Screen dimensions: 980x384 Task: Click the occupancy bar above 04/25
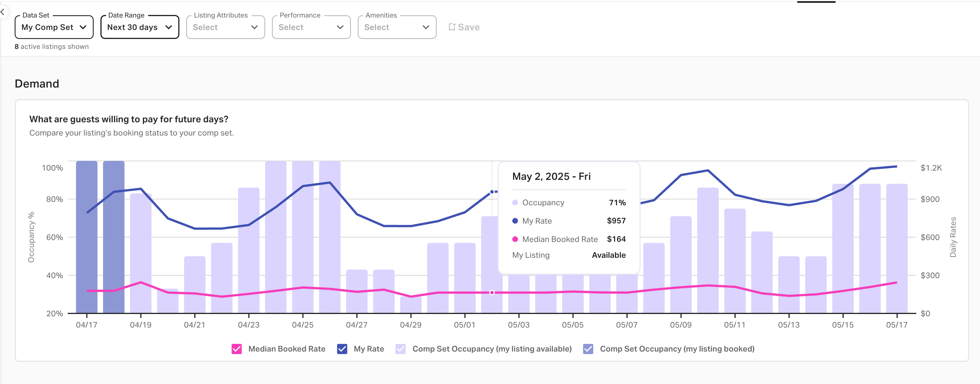tap(303, 237)
